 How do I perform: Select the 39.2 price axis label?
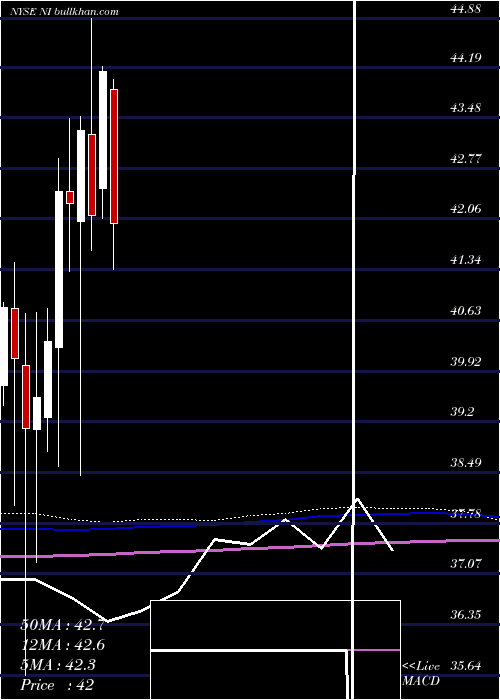pos(462,412)
